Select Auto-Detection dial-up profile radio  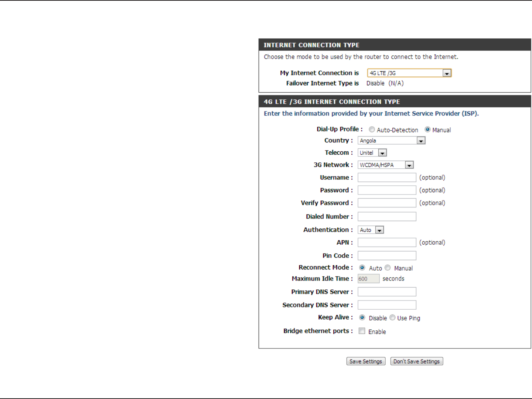point(372,130)
